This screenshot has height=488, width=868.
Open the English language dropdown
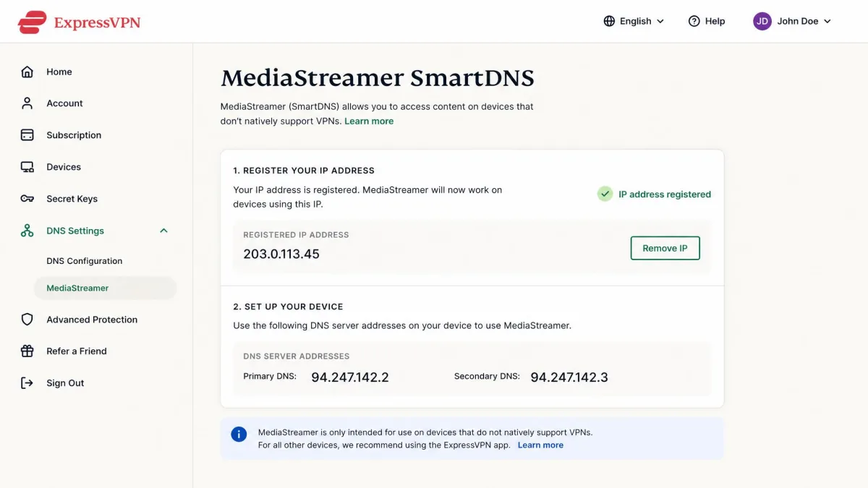tap(634, 21)
